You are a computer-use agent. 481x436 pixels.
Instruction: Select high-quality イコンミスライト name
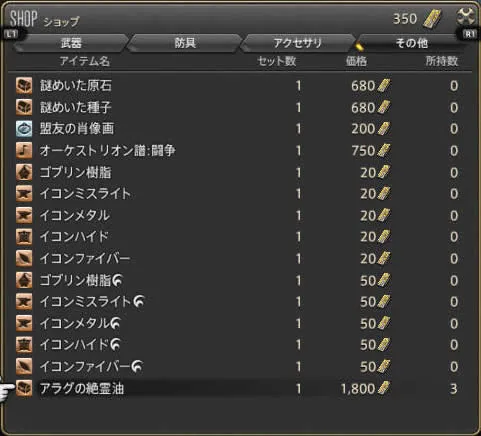pos(92,302)
